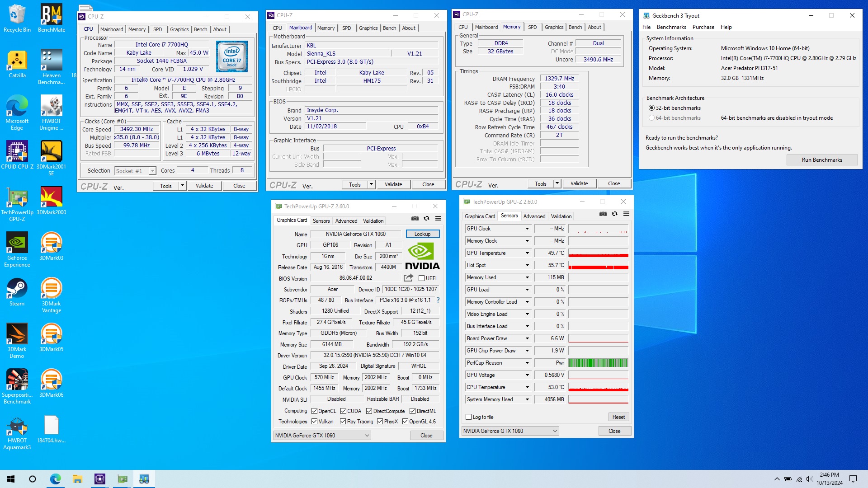
Task: Click Windows Start button on taskbar
Action: [11, 479]
